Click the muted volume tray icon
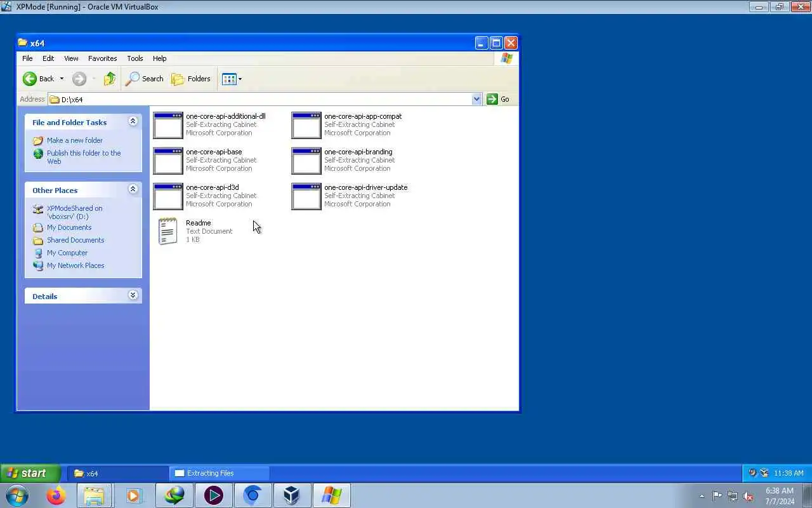The height and width of the screenshot is (508, 812). 748,496
